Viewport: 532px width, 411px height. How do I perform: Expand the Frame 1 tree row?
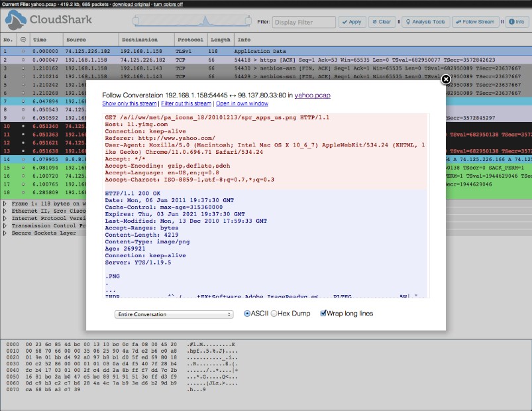[x=5, y=204]
